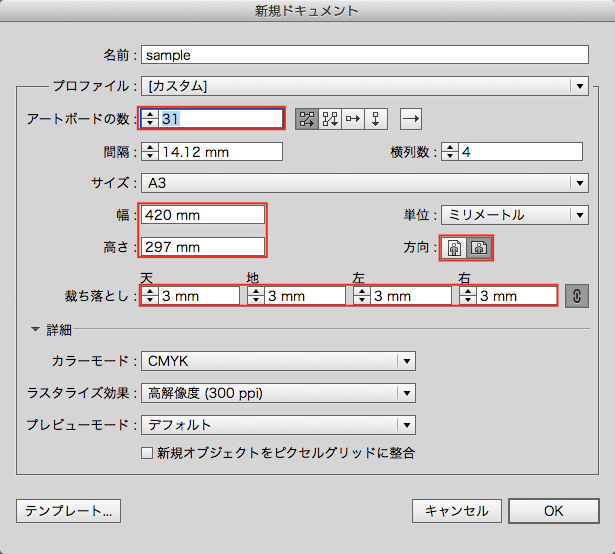Viewport: 615px width, 554px height.
Task: Click the 横列数 stepper arrows
Action: click(450, 152)
